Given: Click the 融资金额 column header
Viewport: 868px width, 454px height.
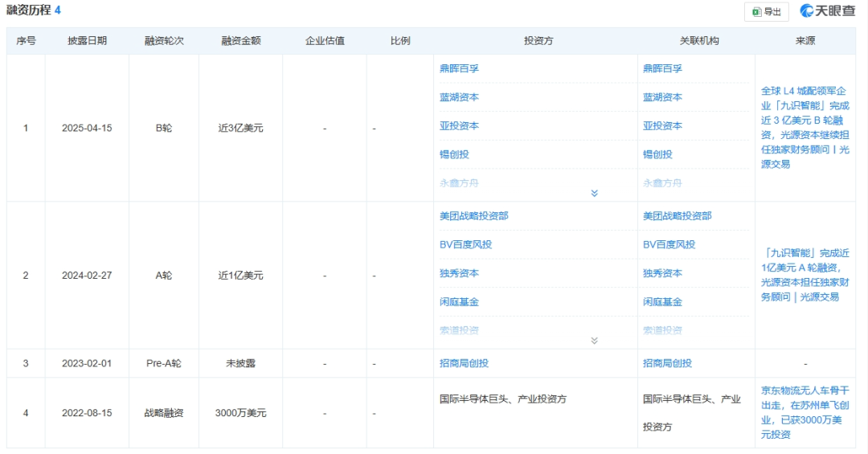Looking at the screenshot, I should tap(241, 41).
